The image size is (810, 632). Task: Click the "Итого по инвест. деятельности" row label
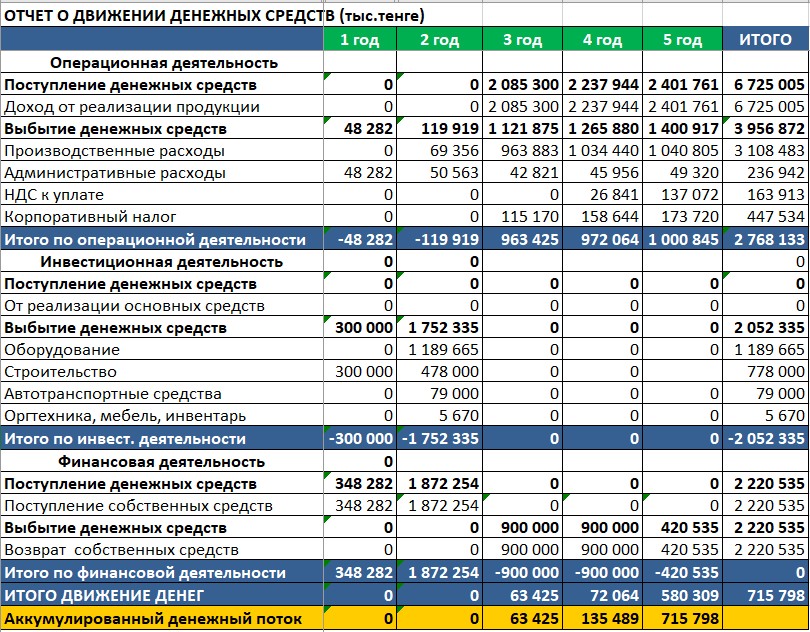tap(125, 439)
